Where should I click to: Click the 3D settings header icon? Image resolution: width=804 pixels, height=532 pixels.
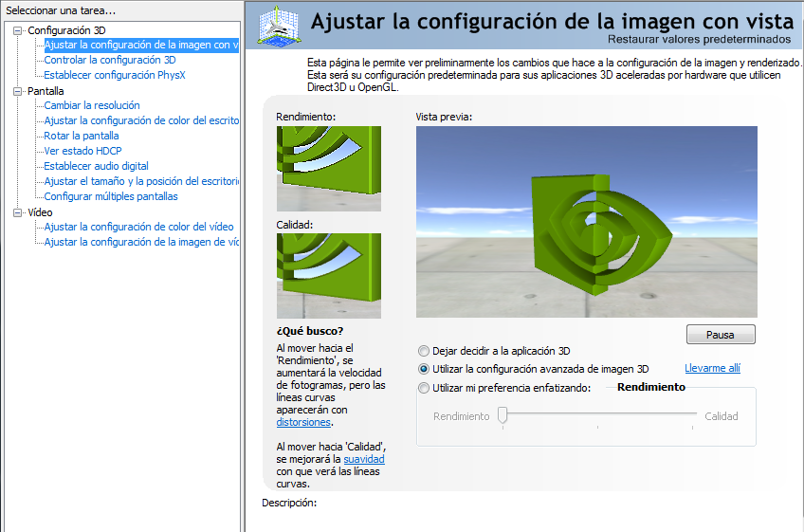[x=279, y=25]
